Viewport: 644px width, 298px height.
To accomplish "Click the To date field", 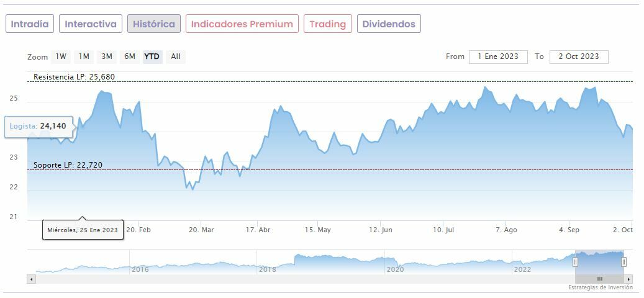I will click(x=579, y=56).
